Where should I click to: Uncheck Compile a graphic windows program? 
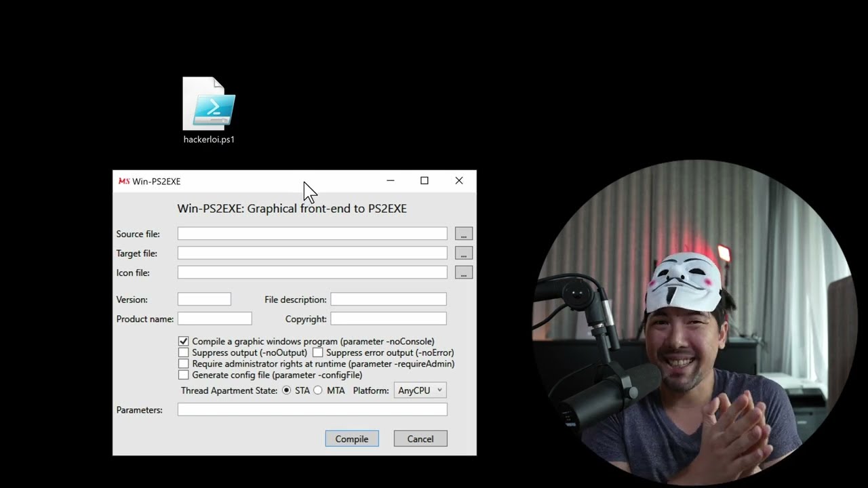pos(184,342)
